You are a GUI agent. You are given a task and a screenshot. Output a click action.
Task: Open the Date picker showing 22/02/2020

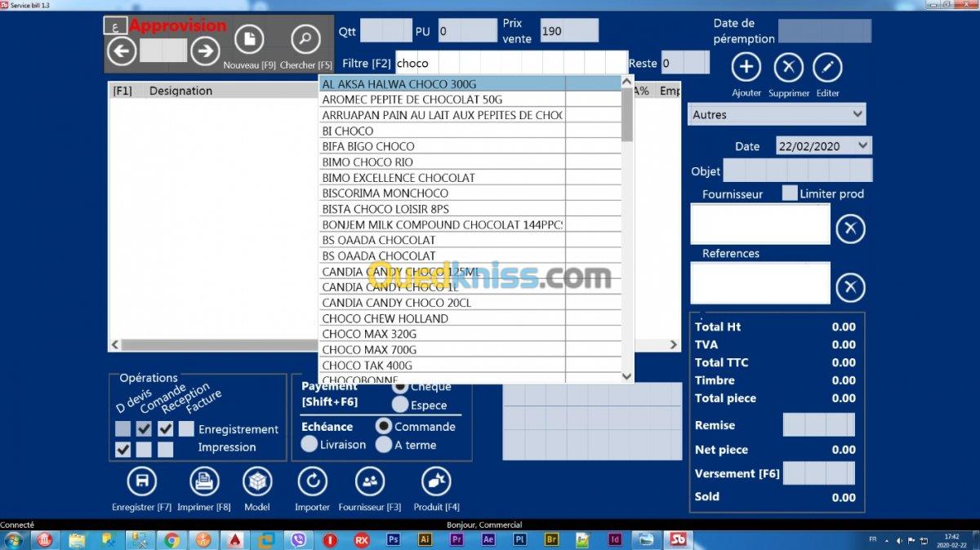pyautogui.click(x=824, y=146)
